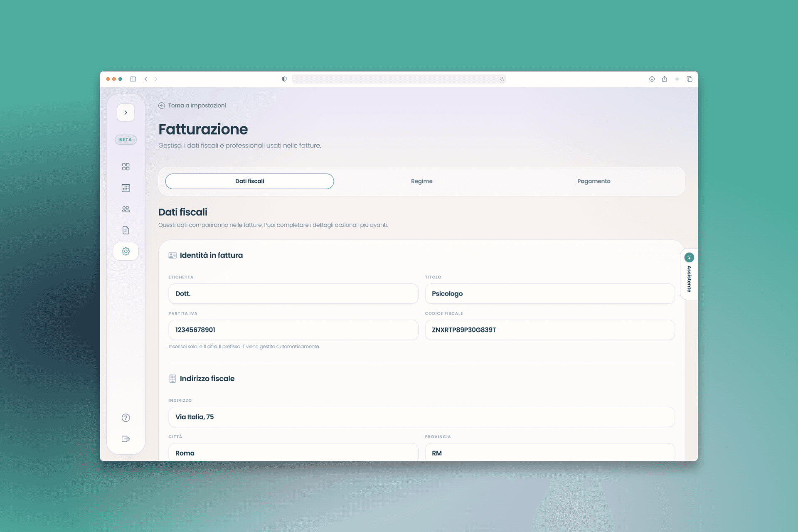
Task: Open the clients people icon
Action: click(126, 209)
